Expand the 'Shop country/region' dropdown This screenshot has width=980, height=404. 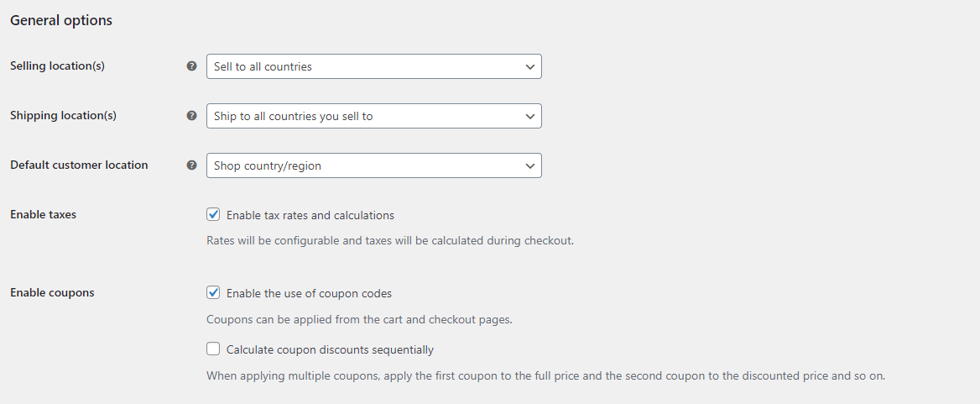[373, 165]
